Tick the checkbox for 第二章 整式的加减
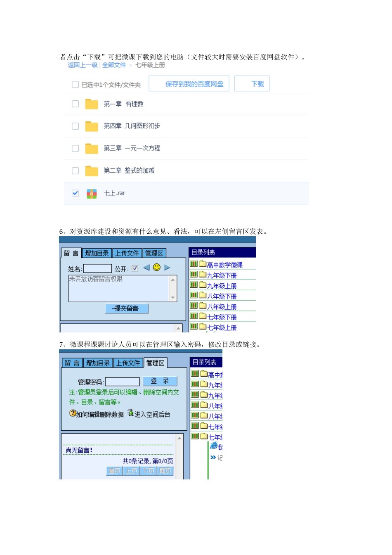 pyautogui.click(x=75, y=171)
